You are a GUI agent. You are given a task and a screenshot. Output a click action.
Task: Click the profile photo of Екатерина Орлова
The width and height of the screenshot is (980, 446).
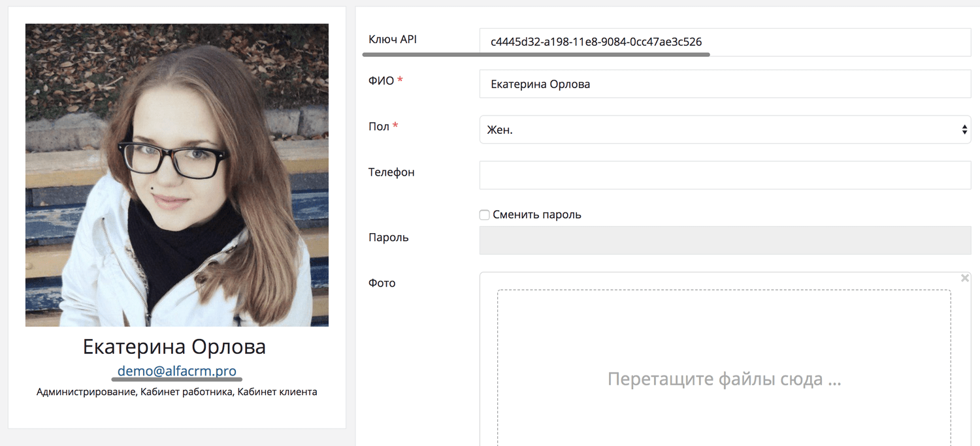[x=177, y=175]
